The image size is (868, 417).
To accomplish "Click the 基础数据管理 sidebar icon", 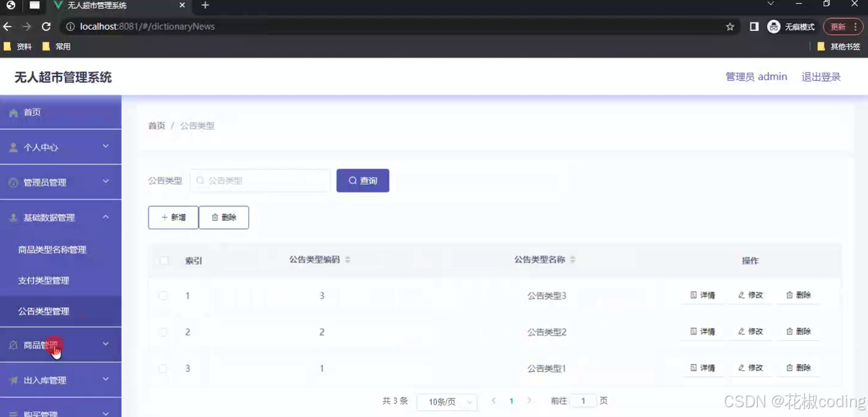I will pos(13,217).
